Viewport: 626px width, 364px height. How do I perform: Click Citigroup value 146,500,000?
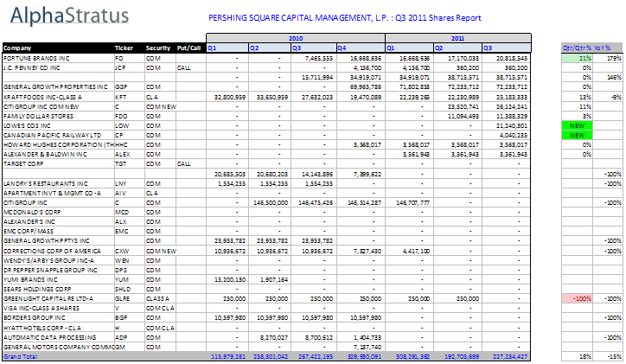point(271,203)
